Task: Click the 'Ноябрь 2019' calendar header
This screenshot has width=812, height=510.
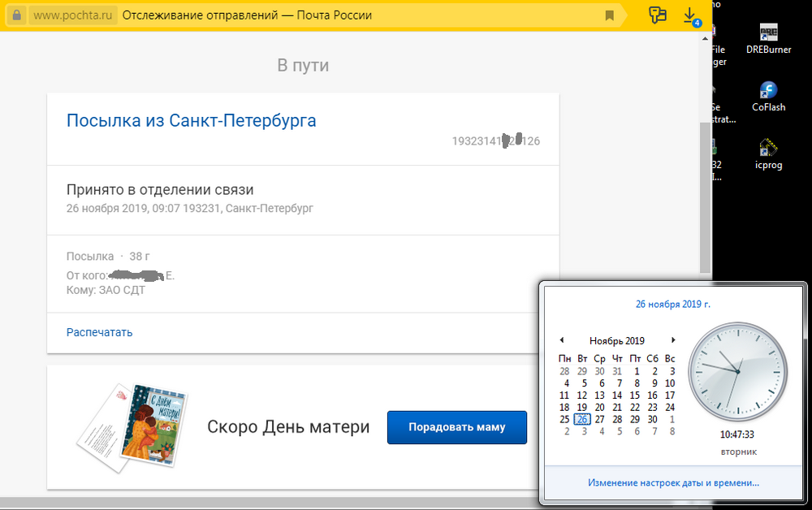Action: (617, 341)
